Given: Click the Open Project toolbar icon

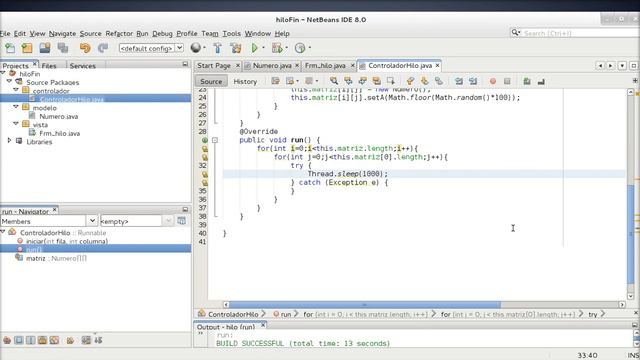Looking at the screenshot, I should click(45, 48).
